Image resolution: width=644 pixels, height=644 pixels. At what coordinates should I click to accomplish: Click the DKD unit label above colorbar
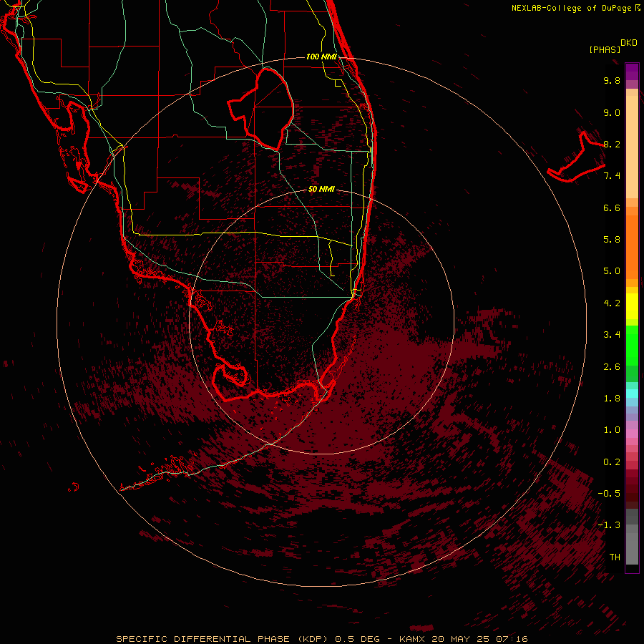pyautogui.click(x=629, y=43)
